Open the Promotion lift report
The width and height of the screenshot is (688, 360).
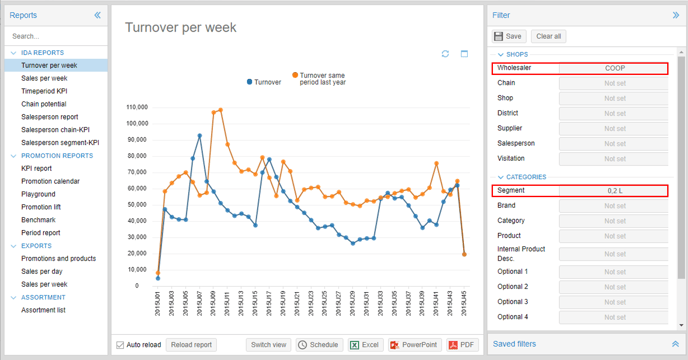[41, 207]
